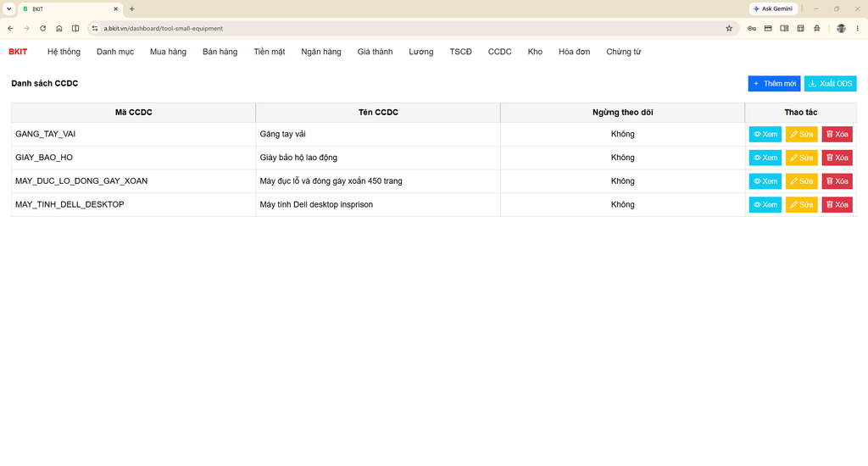Open the tab search dropdown arrow
The width and height of the screenshot is (868, 466).
click(x=8, y=8)
